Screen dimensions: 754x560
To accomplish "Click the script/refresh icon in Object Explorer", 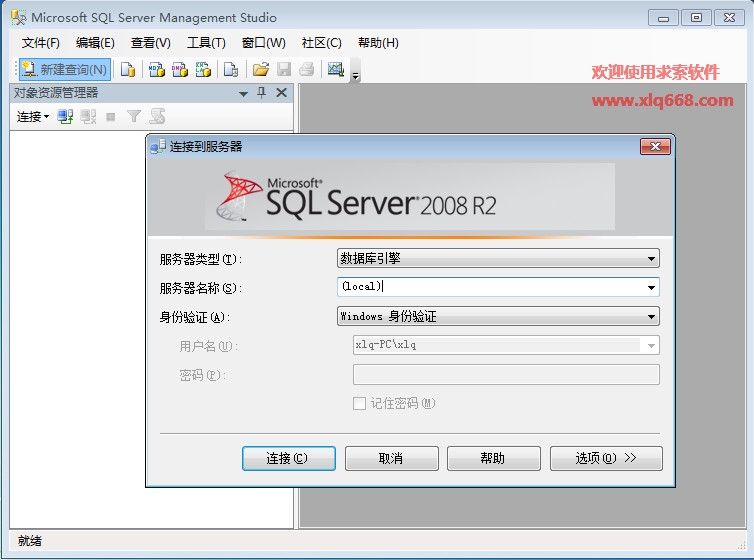I will pyautogui.click(x=157, y=116).
